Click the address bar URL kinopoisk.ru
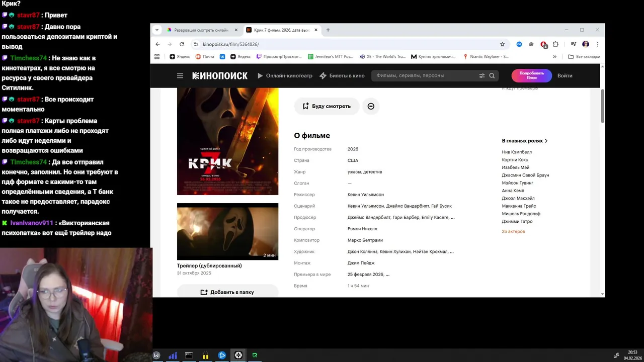Image resolution: width=644 pixels, height=362 pixels. (231, 44)
